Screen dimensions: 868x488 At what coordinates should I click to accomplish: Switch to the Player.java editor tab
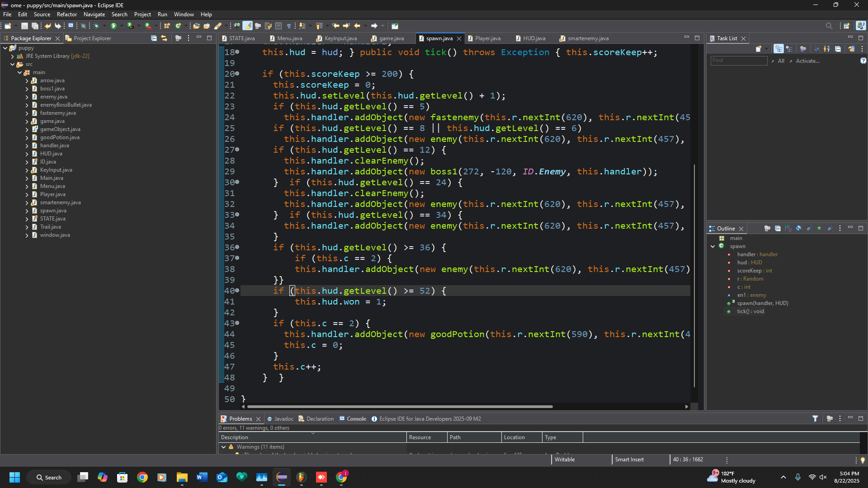487,38
